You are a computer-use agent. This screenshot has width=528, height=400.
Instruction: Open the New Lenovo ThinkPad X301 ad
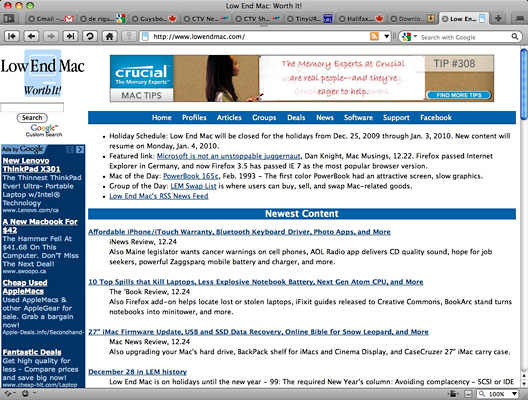click(31, 165)
